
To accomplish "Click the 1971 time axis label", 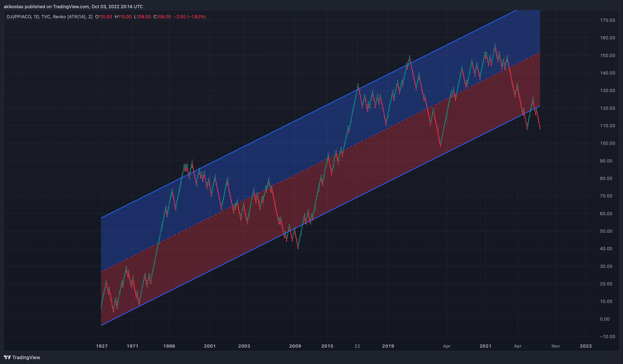I will 132,346.
